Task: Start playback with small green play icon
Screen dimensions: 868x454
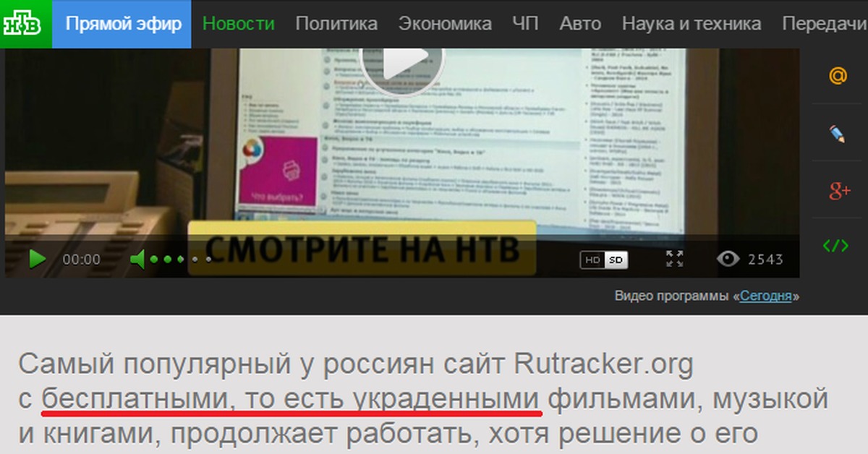Action: [37, 259]
